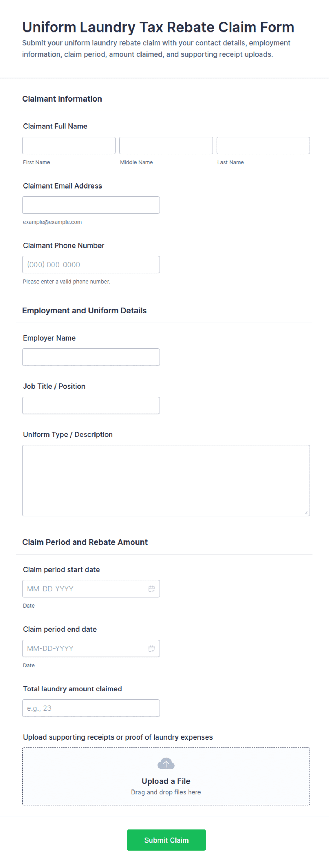329x868 pixels.
Task: Click the cloud upload icon
Action: tap(166, 763)
